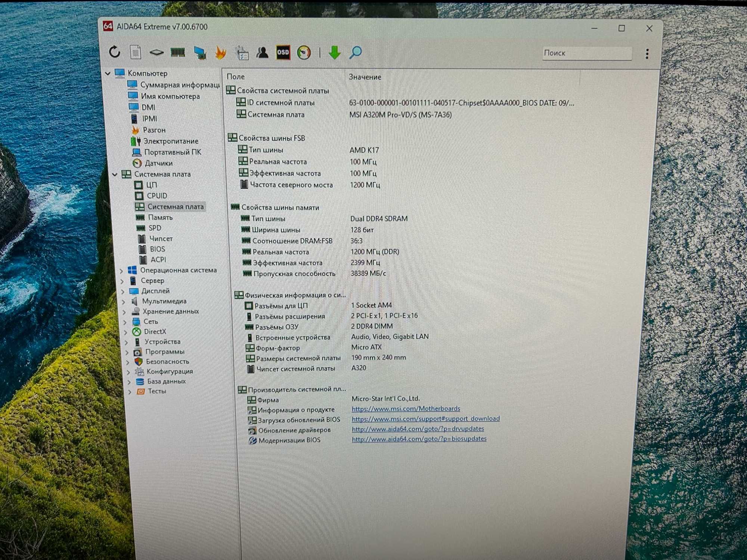
Task: Click the magnifier search icon
Action: coord(356,53)
